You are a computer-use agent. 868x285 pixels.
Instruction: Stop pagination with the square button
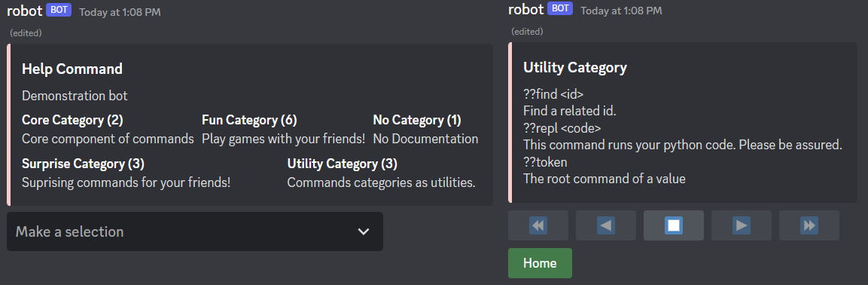tap(674, 225)
